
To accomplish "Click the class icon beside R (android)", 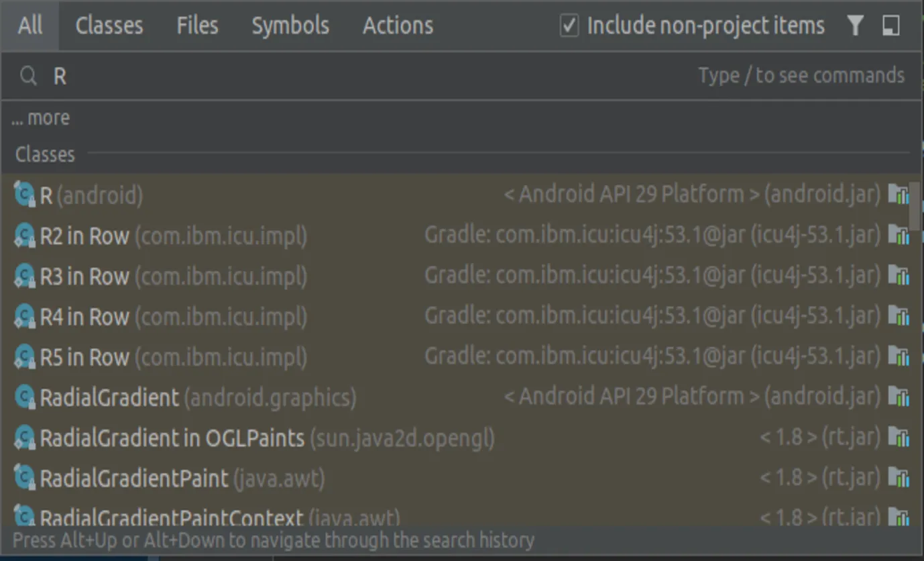I will point(25,195).
